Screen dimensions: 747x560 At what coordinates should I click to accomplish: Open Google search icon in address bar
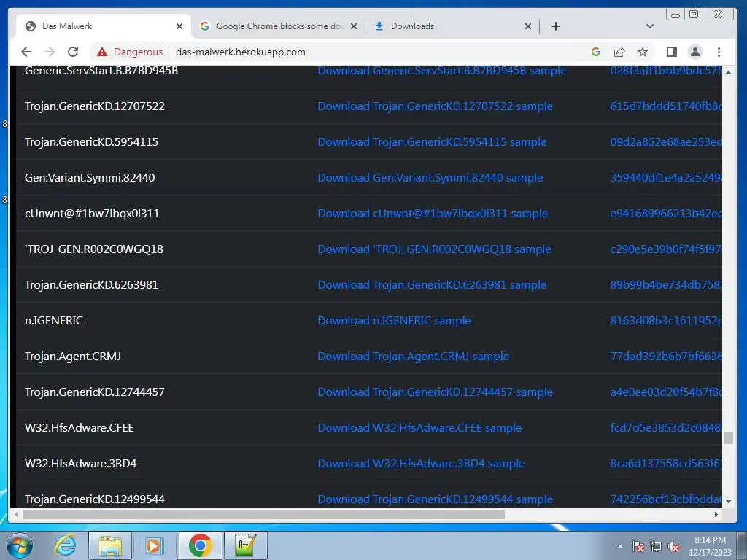click(x=595, y=52)
